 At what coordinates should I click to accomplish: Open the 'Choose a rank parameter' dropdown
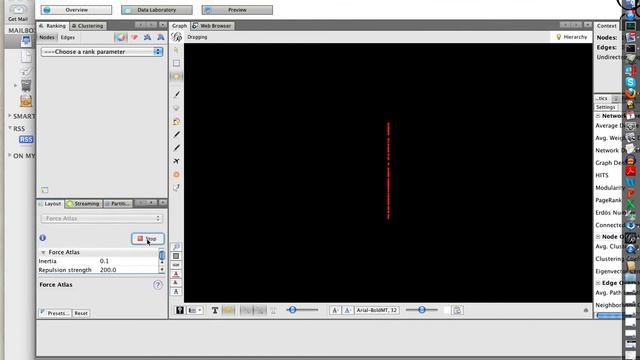pos(102,52)
